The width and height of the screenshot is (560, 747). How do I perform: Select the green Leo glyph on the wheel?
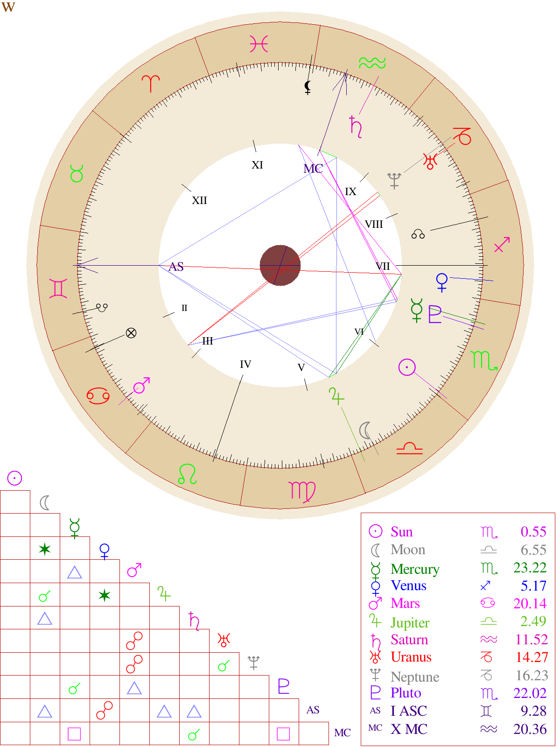(187, 474)
